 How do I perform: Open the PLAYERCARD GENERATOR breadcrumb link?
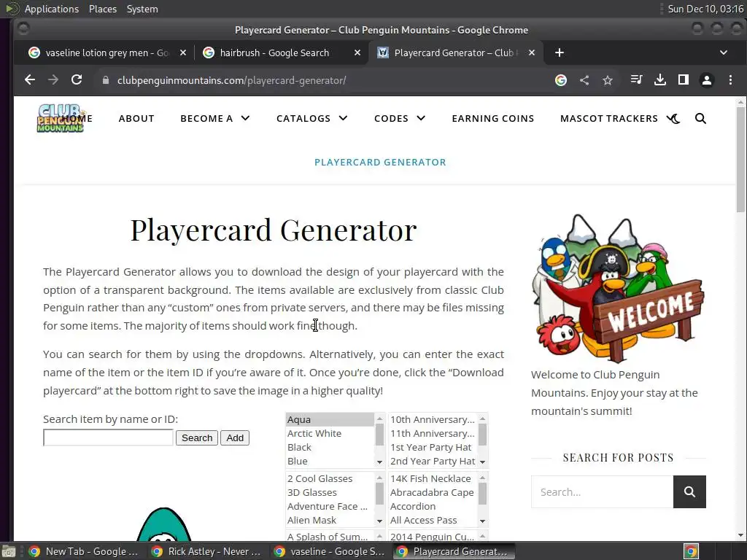point(380,162)
